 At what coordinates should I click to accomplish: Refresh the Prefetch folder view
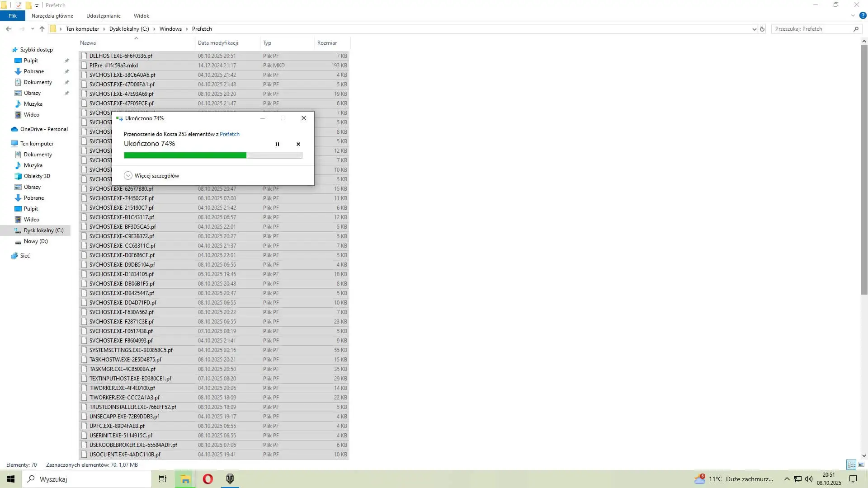tap(762, 29)
